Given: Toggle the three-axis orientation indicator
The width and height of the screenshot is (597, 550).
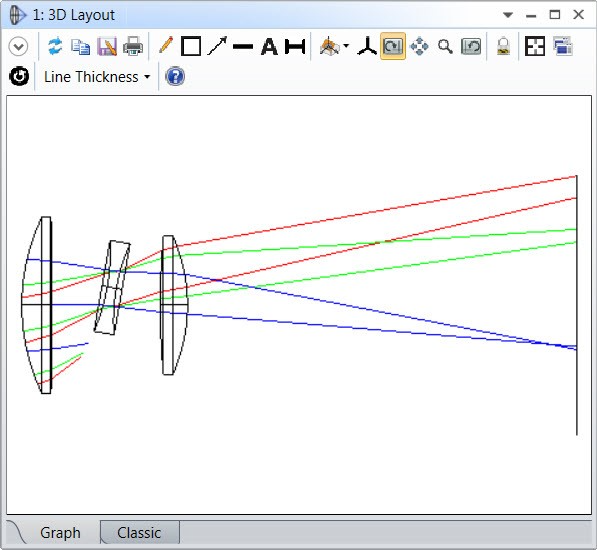Looking at the screenshot, I should click(x=367, y=46).
